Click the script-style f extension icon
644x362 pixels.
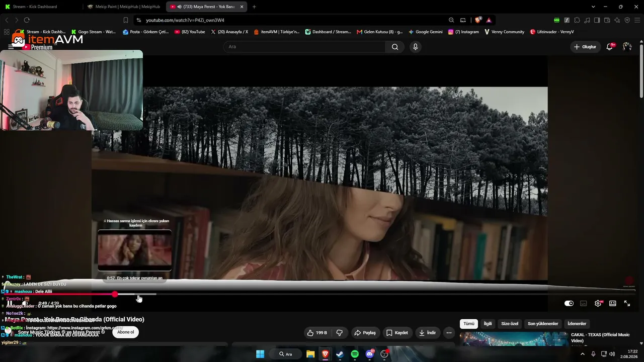(x=567, y=20)
